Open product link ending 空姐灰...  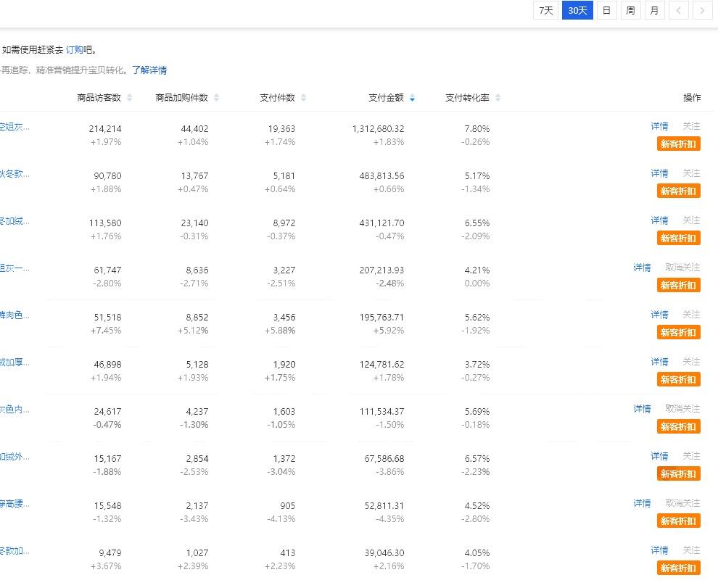pyautogui.click(x=15, y=127)
